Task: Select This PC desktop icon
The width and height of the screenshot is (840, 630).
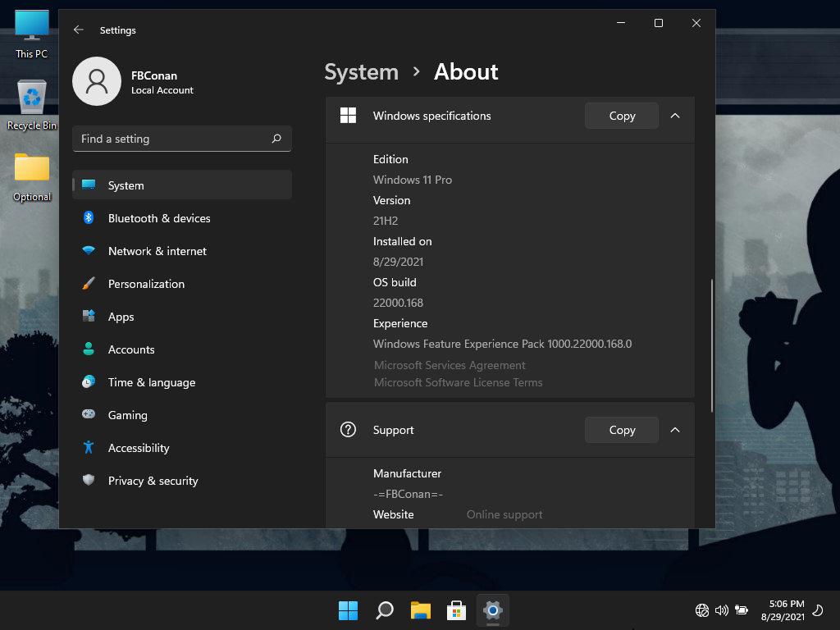Action: 32,34
